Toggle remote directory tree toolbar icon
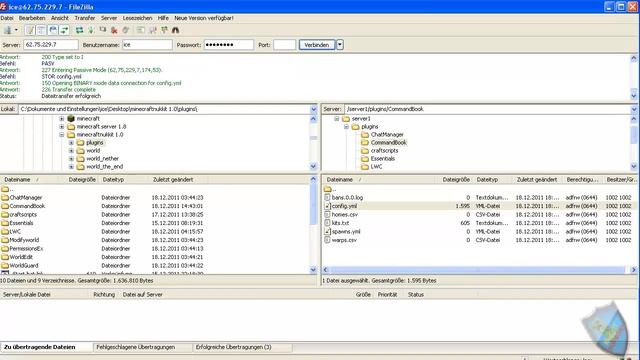This screenshot has height=360, width=640. [x=53, y=30]
